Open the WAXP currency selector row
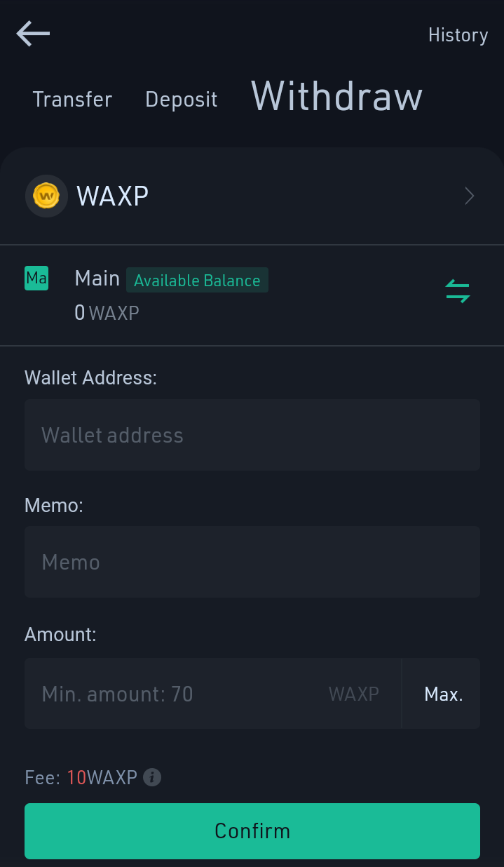This screenshot has width=504, height=867. [252, 196]
